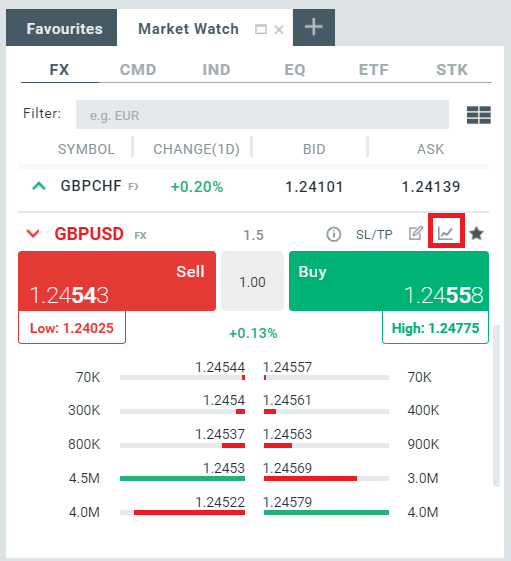Expand the GBPCHF row chevron
The height and width of the screenshot is (561, 511).
click(39, 186)
